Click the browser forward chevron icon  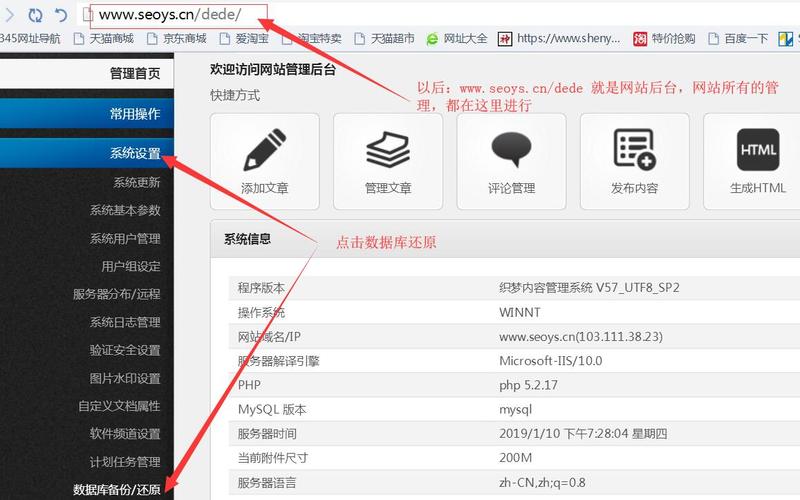(x=10, y=15)
